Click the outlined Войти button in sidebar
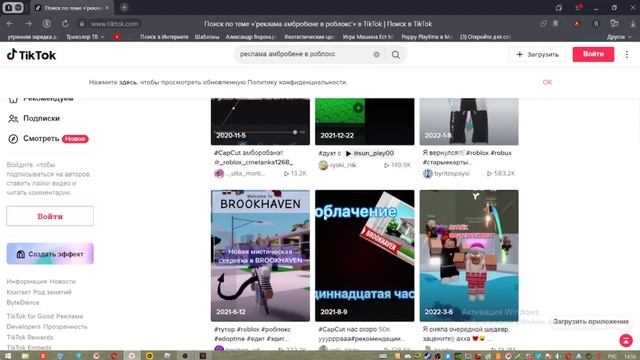Screen dimensions: 640x360 pyautogui.click(x=50, y=216)
